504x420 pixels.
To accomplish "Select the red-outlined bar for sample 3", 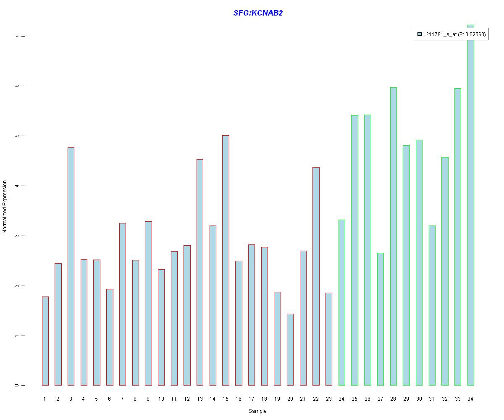I will click(71, 266).
